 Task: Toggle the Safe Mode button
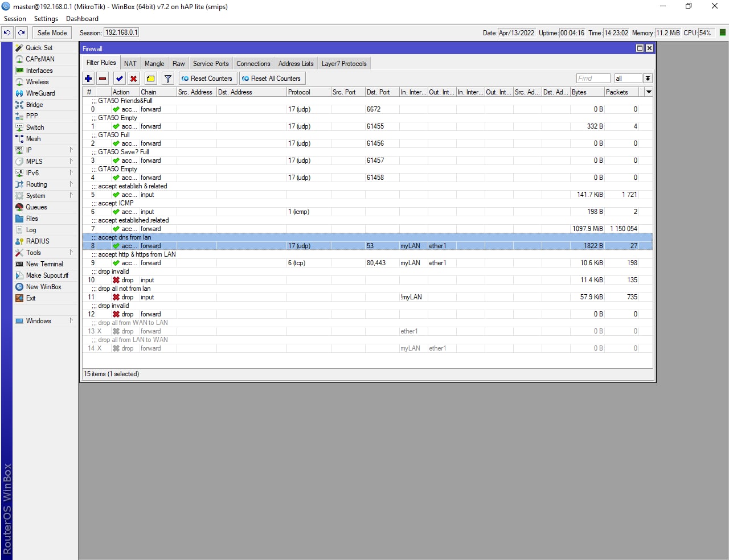(52, 33)
